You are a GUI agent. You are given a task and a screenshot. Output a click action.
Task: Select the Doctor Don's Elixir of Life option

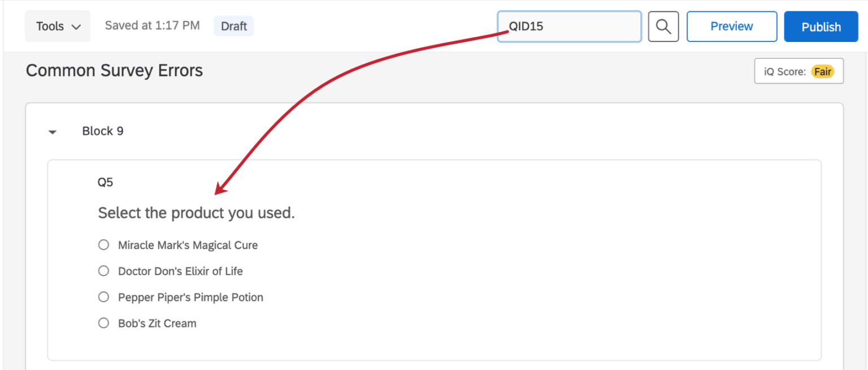pos(103,270)
